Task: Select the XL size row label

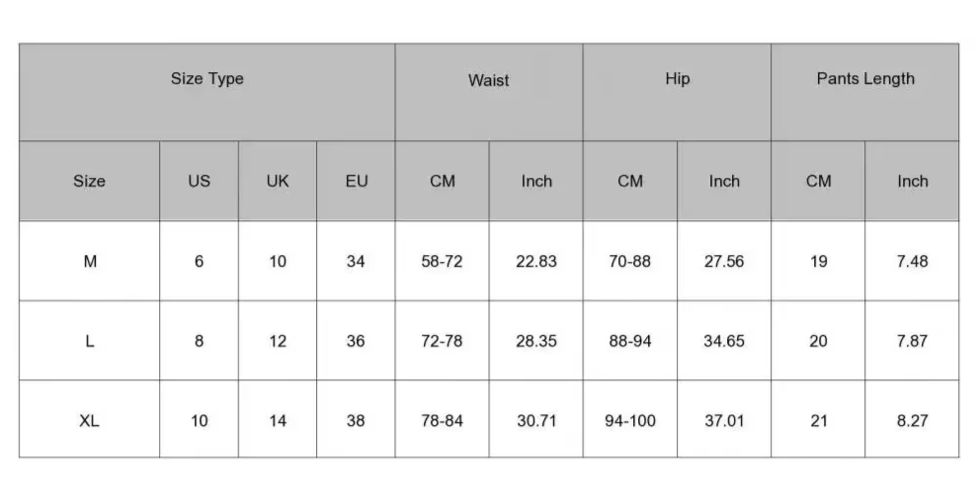Action: [x=89, y=419]
